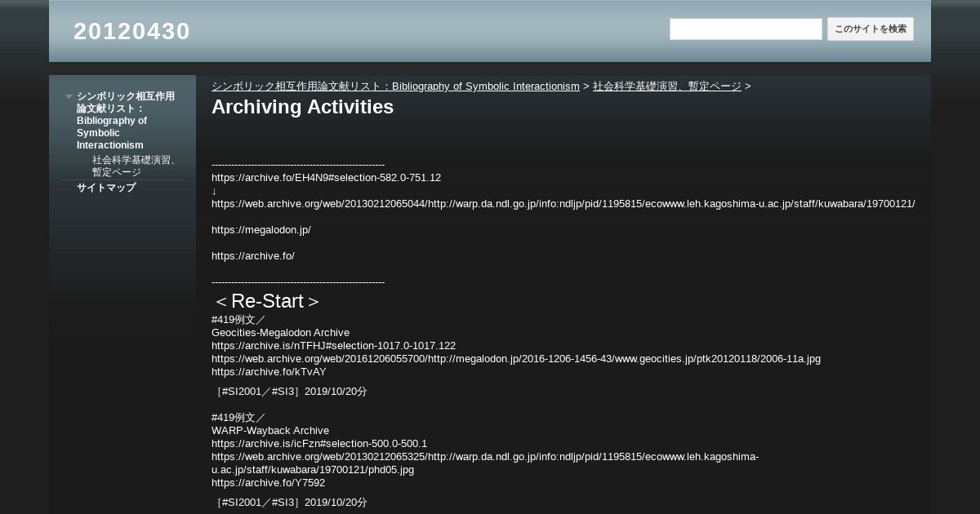Select the Archiving Activities page heading
The height and width of the screenshot is (514, 980).
pyautogui.click(x=302, y=107)
